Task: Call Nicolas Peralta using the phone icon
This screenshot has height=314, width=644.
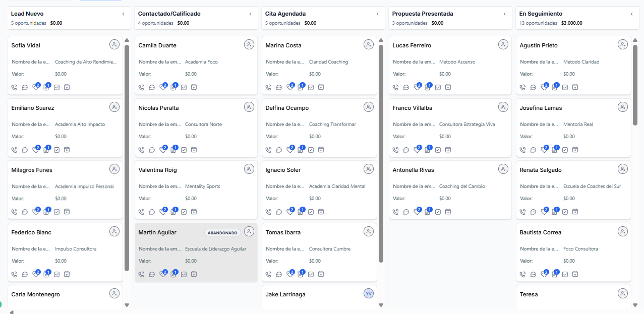Action: tap(141, 150)
